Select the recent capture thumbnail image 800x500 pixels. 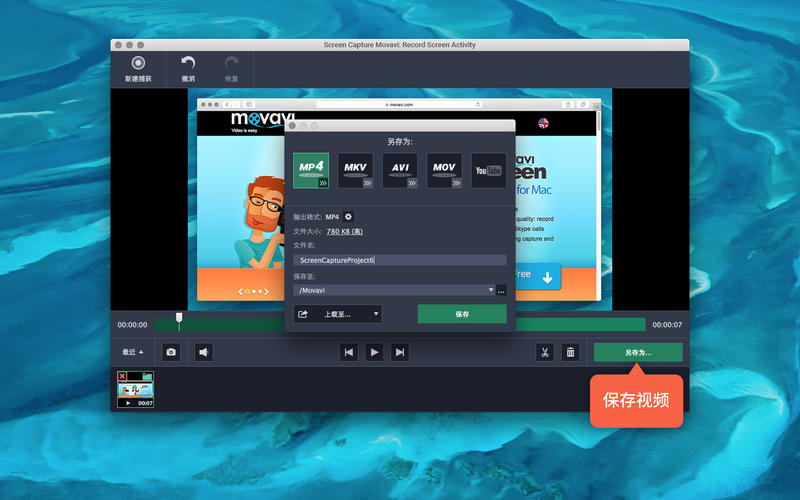pyautogui.click(x=135, y=390)
